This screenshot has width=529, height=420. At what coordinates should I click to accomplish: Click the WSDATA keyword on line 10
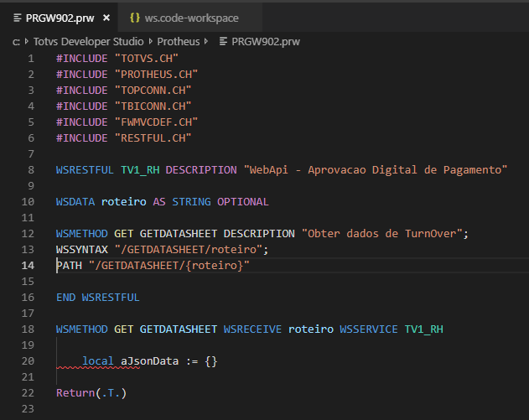pyautogui.click(x=75, y=201)
